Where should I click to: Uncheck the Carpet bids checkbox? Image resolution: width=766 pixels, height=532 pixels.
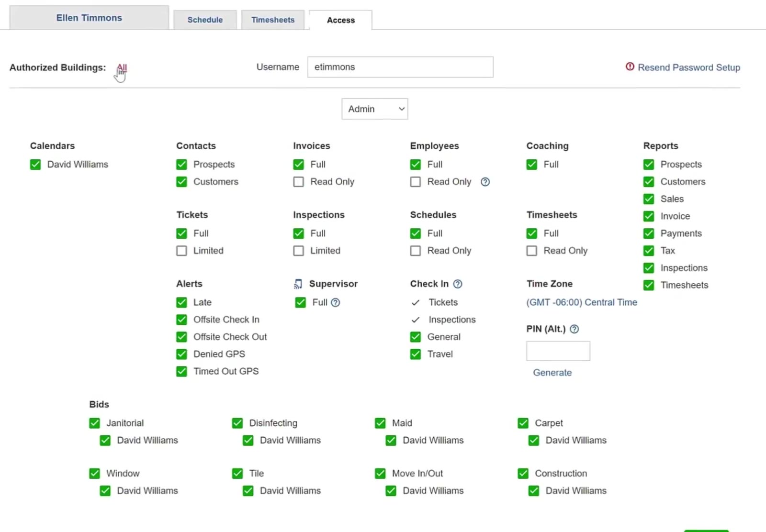click(x=523, y=423)
